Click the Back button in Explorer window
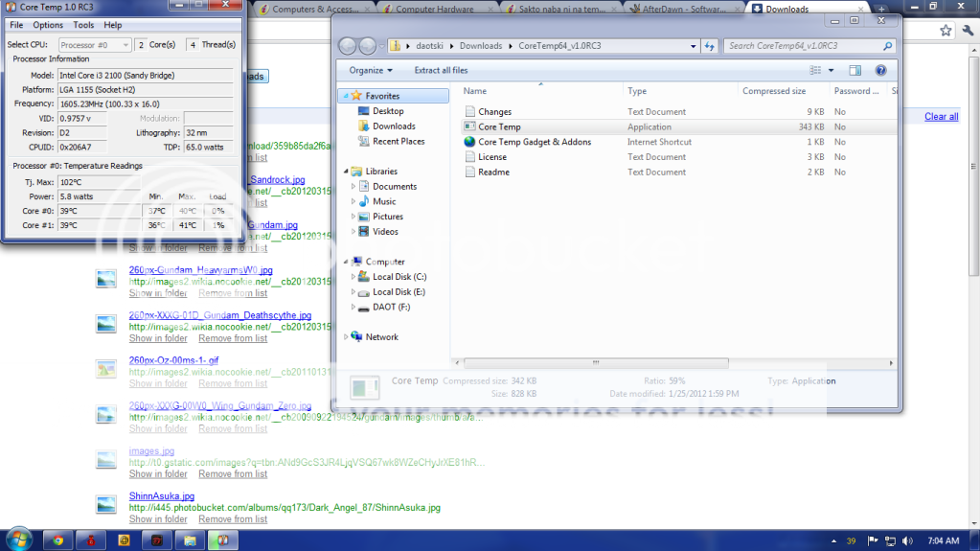Viewport: 980px width, 551px height. 348,46
